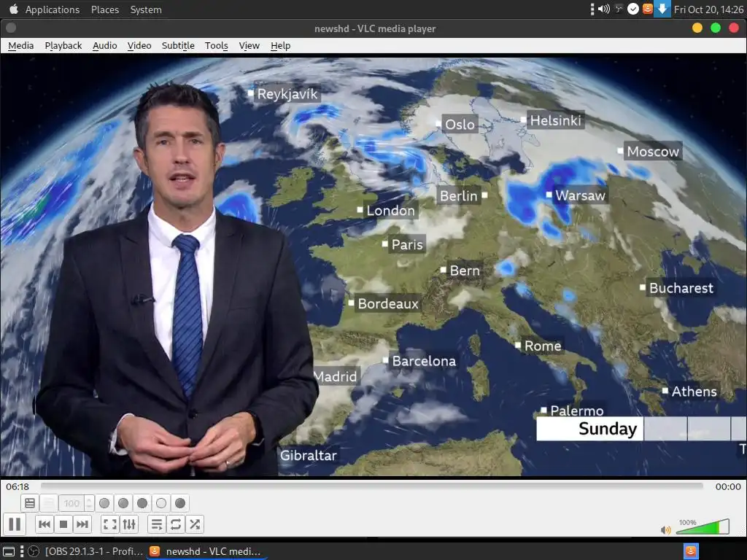Image resolution: width=747 pixels, height=560 pixels.
Task: Pause the video playback
Action: tap(15, 524)
